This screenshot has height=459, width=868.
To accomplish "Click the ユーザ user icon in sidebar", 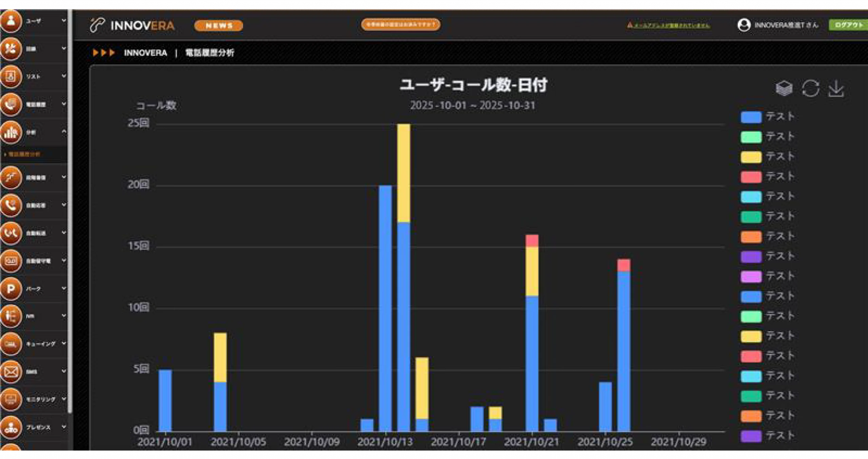I will click(x=11, y=21).
